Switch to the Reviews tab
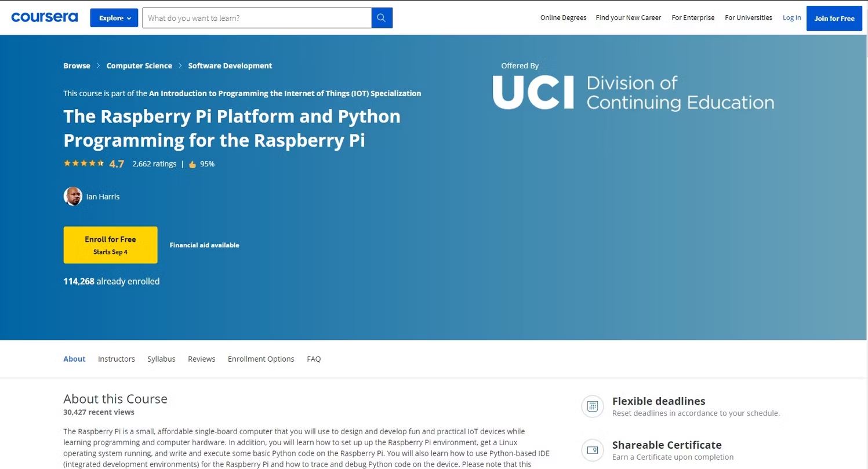 click(x=202, y=359)
